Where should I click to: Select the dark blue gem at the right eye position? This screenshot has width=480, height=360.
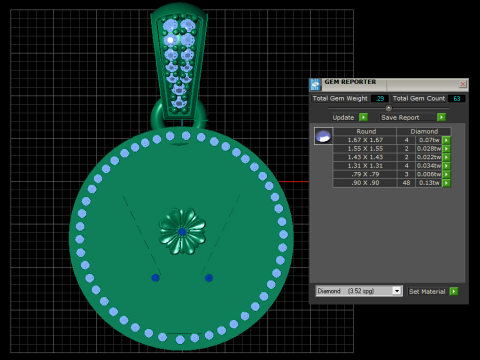coord(209,278)
